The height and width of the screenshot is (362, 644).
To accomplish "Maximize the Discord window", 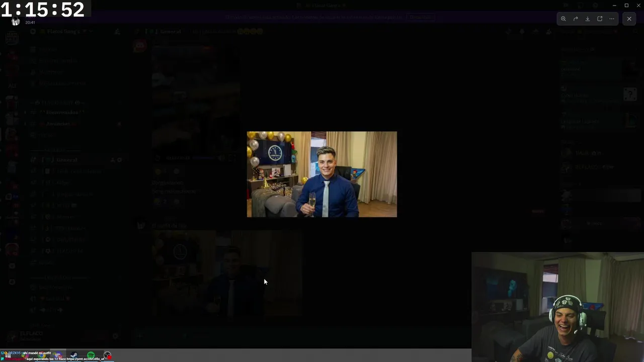I will point(626,5).
